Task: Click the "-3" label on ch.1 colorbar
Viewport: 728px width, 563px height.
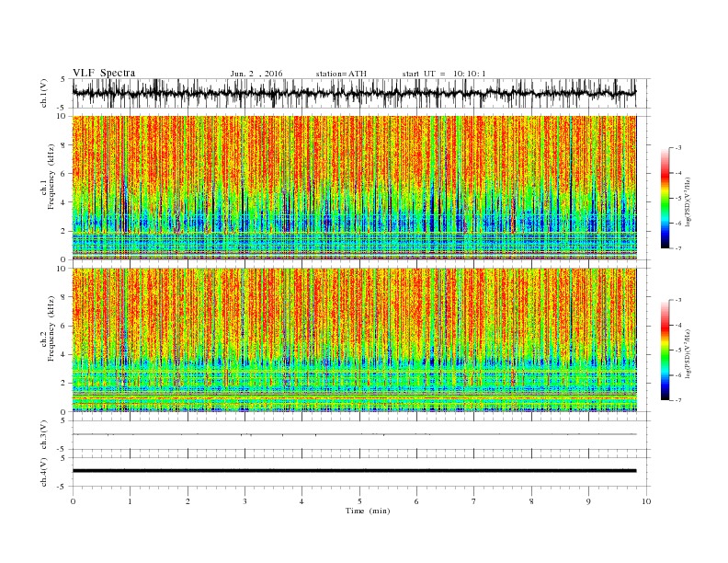Action: click(x=677, y=148)
